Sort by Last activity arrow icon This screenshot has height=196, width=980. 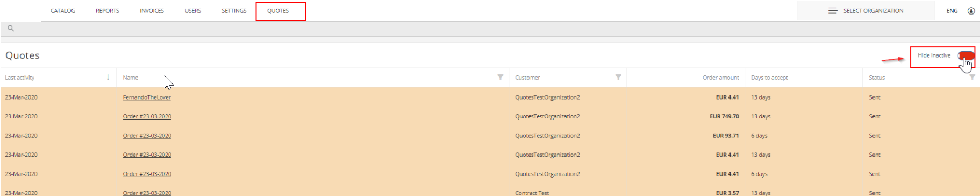pyautogui.click(x=108, y=78)
